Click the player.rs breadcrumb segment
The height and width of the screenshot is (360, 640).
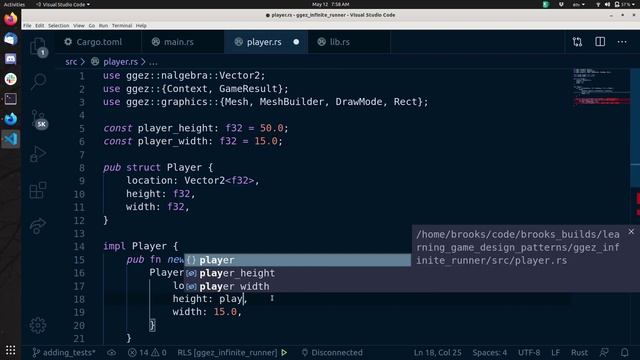tap(120, 62)
